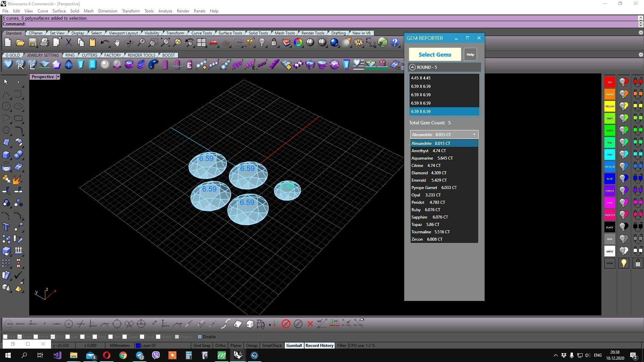Click the blue Help question mark icon

395,43
